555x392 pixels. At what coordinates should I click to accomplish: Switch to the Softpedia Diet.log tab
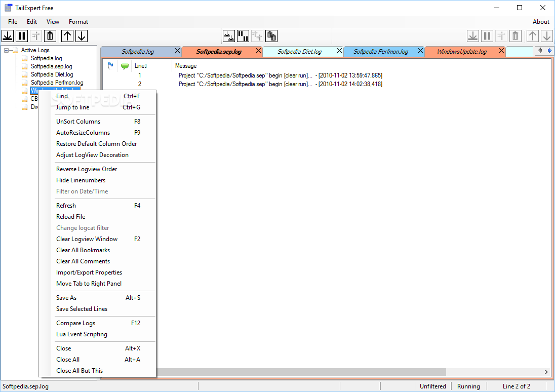click(x=299, y=52)
